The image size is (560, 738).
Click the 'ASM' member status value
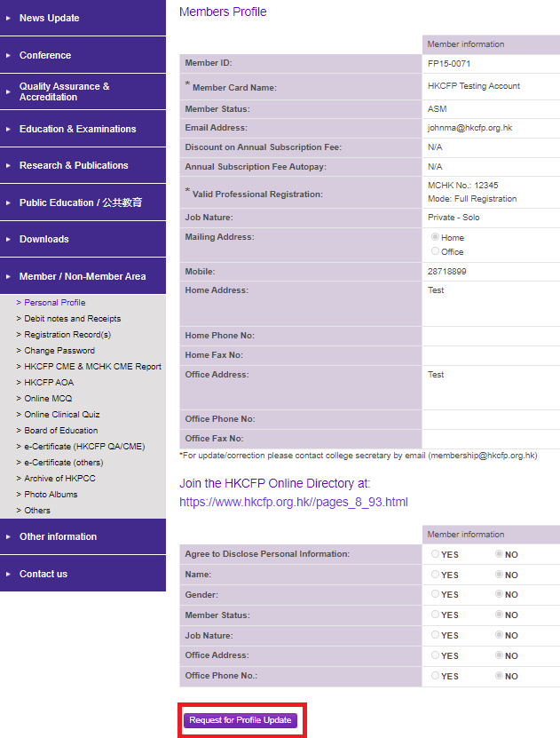tap(437, 109)
